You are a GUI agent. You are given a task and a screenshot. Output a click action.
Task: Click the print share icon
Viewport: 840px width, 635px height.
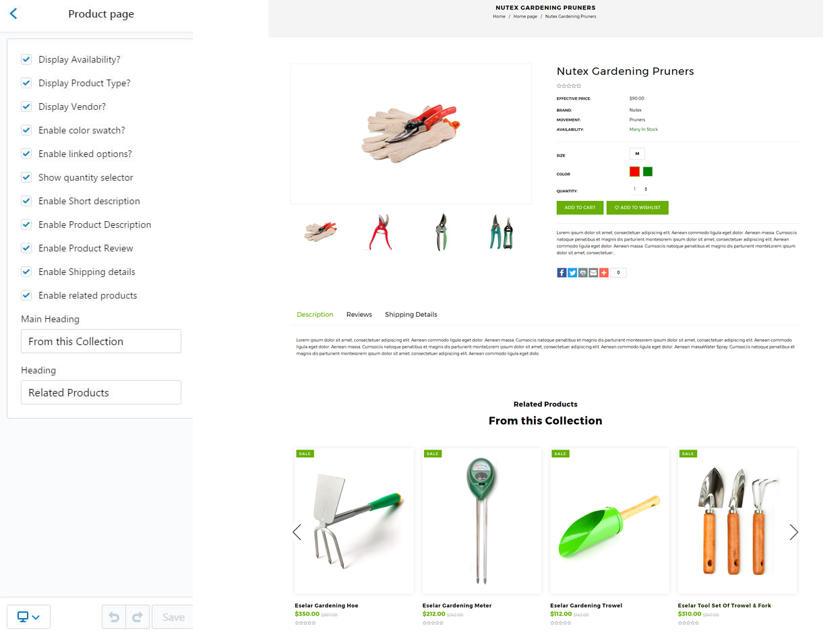click(x=582, y=273)
